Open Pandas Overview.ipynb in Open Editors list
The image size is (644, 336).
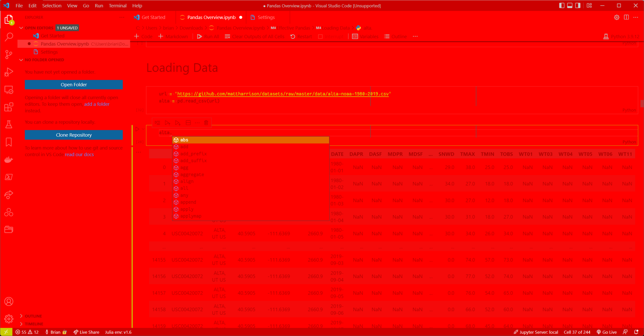74,44
